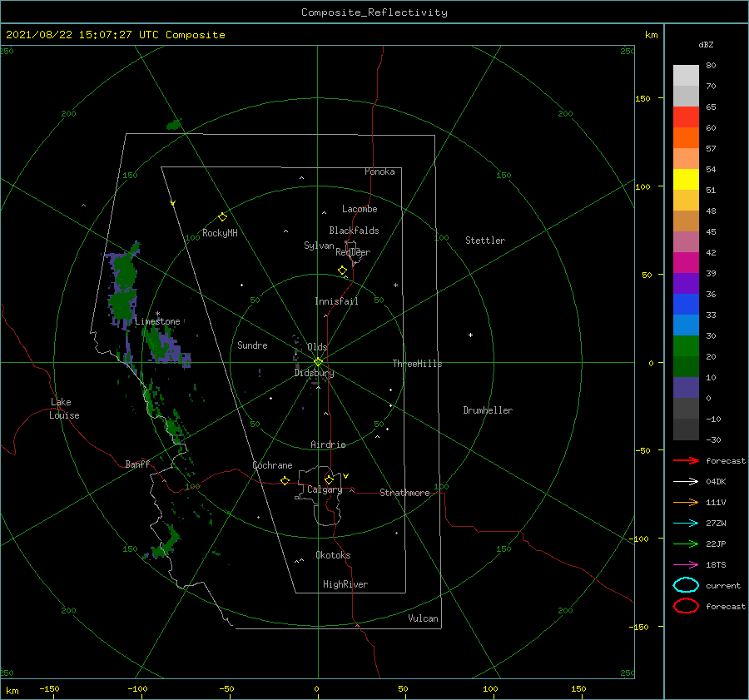Click the 39 dBZ purple color swatch
The width and height of the screenshot is (749, 700).
686,283
